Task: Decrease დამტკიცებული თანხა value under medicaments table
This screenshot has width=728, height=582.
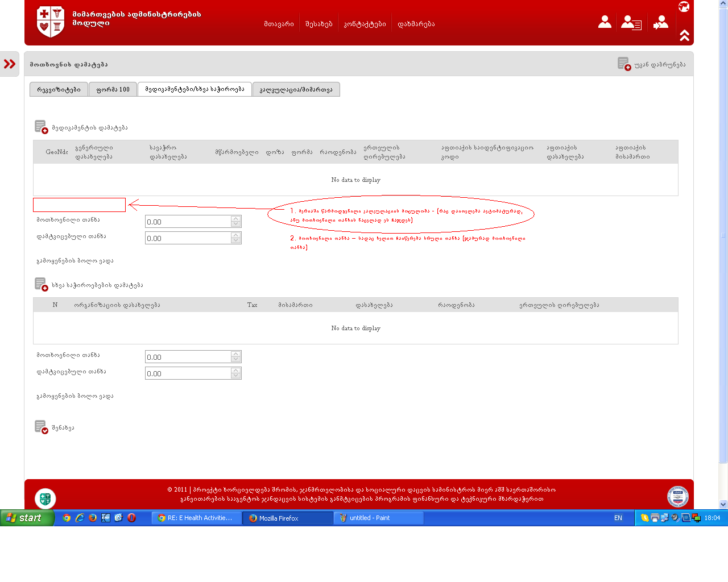Action: pyautogui.click(x=236, y=241)
